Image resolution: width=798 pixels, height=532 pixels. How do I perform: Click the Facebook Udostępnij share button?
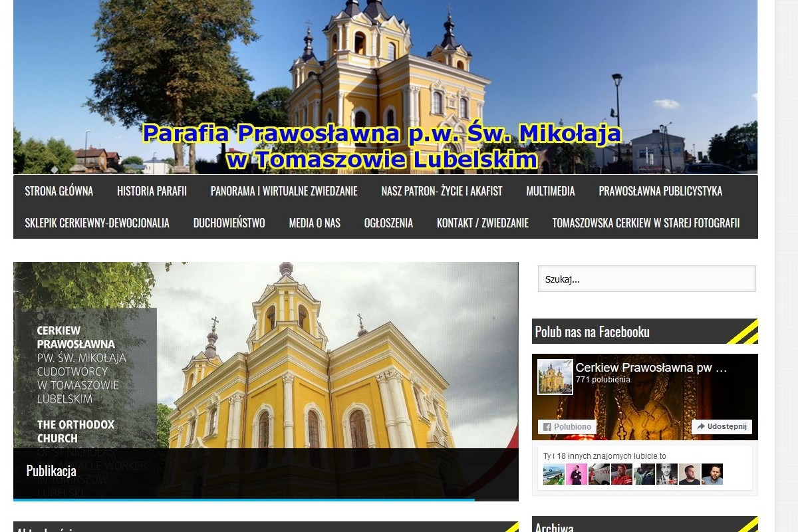point(722,427)
